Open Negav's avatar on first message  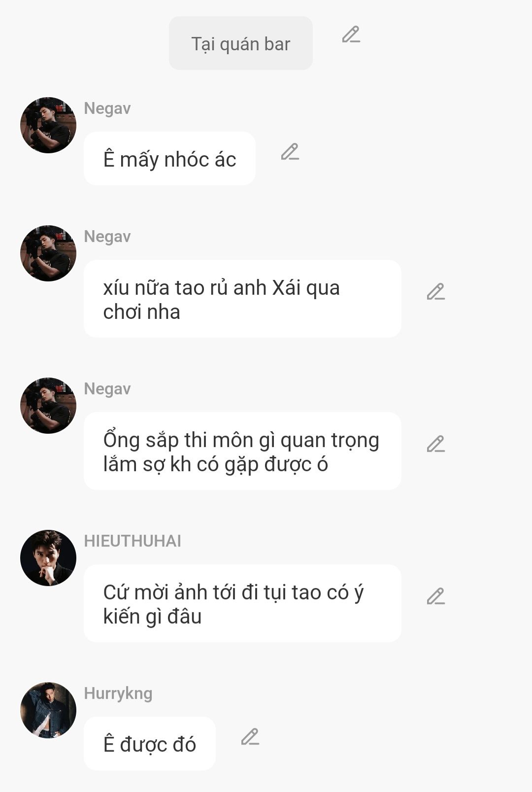[x=48, y=125]
